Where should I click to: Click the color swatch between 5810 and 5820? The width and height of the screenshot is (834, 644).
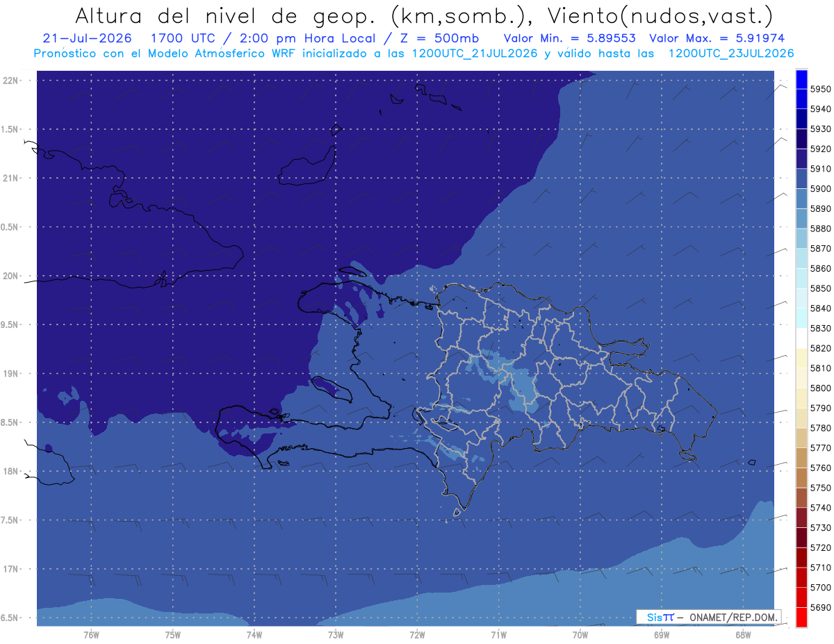[801, 358]
